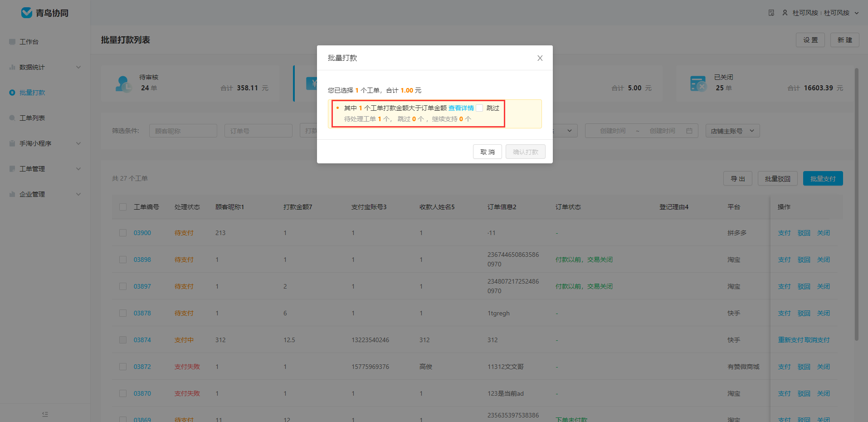This screenshot has width=868, height=422.
Task: Check the row 03878 checkbox
Action: [123, 313]
